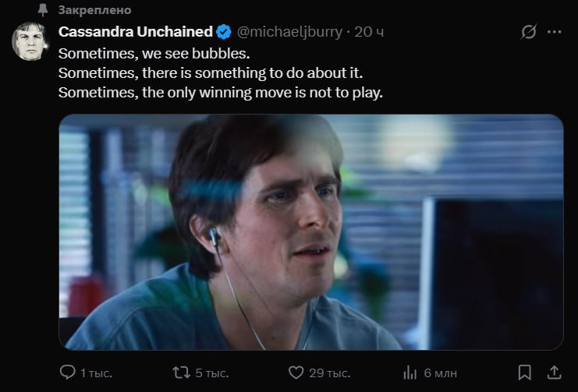Screen dimensions: 578x392
Task: Click the pin icon beside Закреплено
Action: [43, 10]
